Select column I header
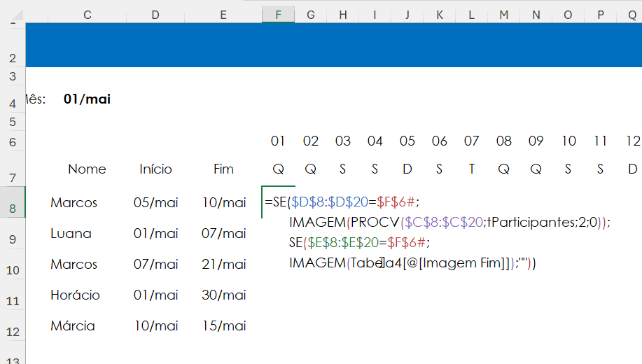This screenshot has height=364, width=642. pyautogui.click(x=375, y=15)
